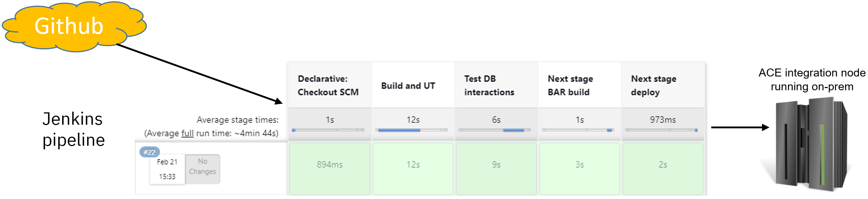Viewport: 868px width, 199px height.
Task: Click the Feb 21 15:33 build timestamp
Action: [167, 169]
